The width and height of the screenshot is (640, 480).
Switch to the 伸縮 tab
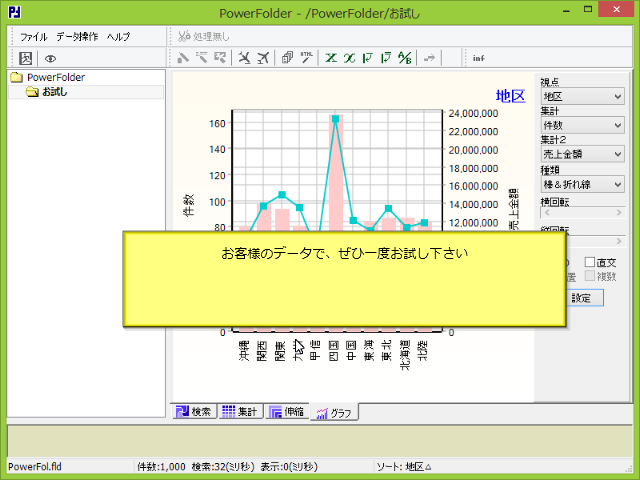(x=287, y=411)
